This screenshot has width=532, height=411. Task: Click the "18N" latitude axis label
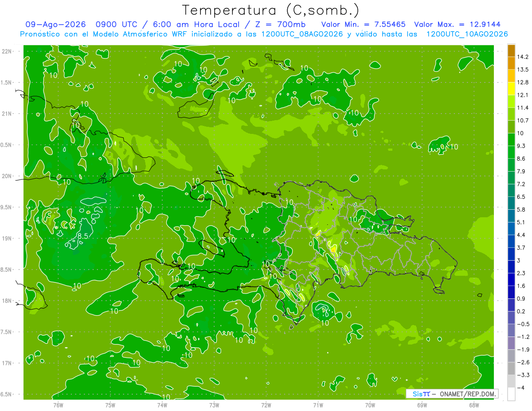7,301
